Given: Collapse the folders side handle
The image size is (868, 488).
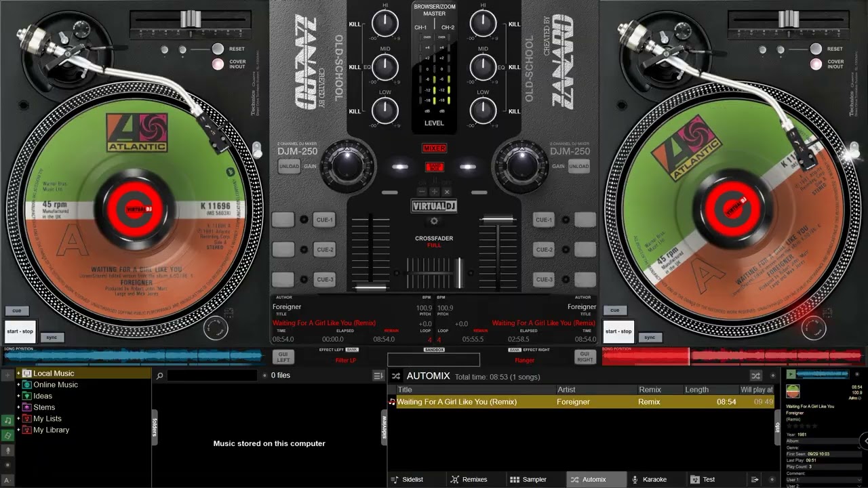Looking at the screenshot, I should click(155, 427).
